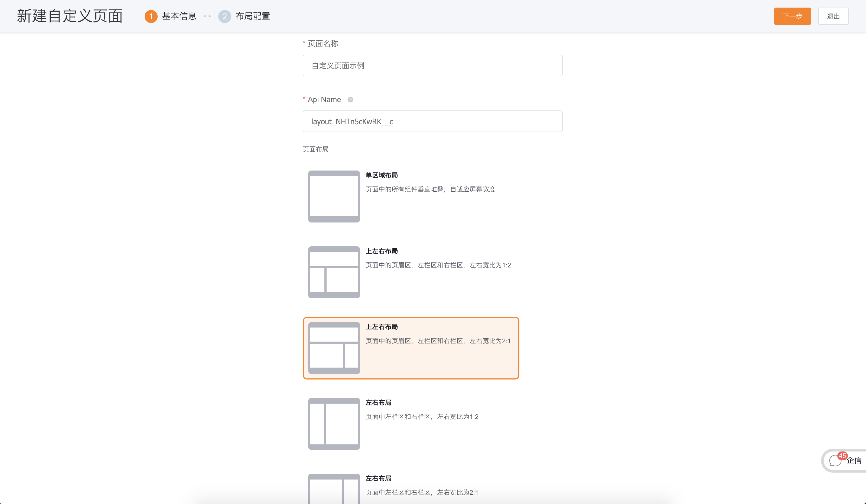Image resolution: width=866 pixels, height=504 pixels.
Task: Click description 页面中左栏区和右栏区 1:2
Action: [x=422, y=417]
